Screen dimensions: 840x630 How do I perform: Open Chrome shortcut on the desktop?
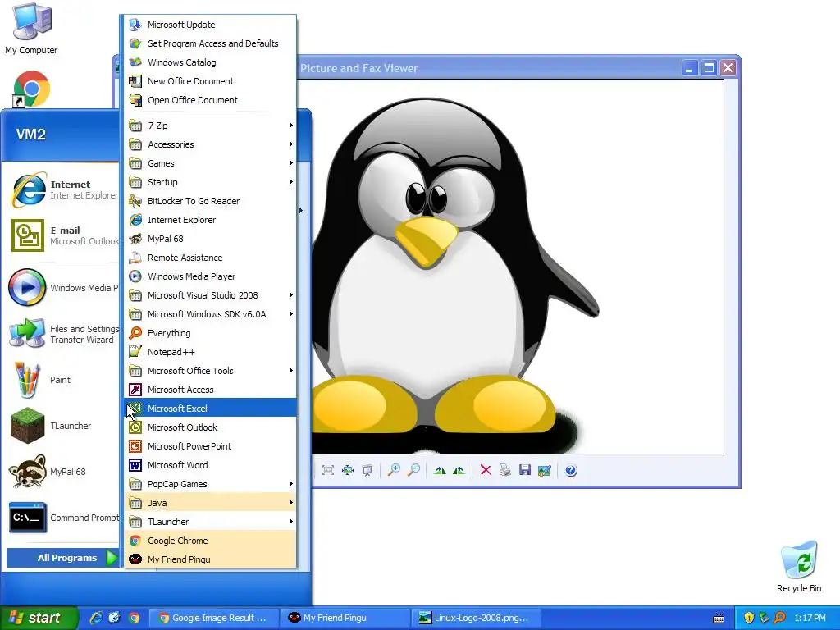tap(31, 89)
